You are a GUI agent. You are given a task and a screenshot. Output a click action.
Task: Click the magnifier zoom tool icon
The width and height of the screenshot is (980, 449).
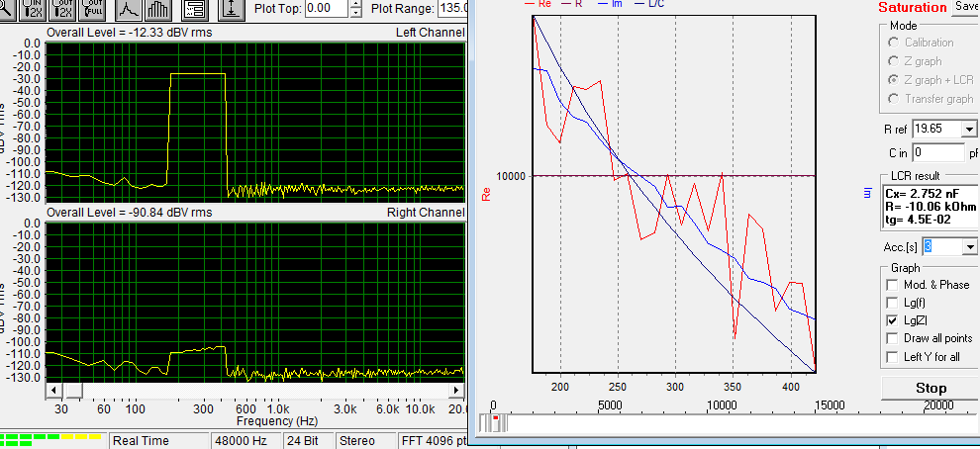pos(6,9)
